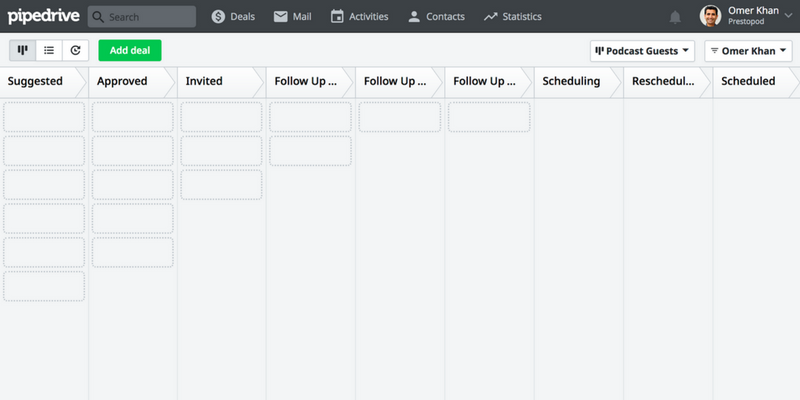Screen dimensions: 800x400
Task: Click the Omer Khan profile avatar
Action: coord(710,16)
